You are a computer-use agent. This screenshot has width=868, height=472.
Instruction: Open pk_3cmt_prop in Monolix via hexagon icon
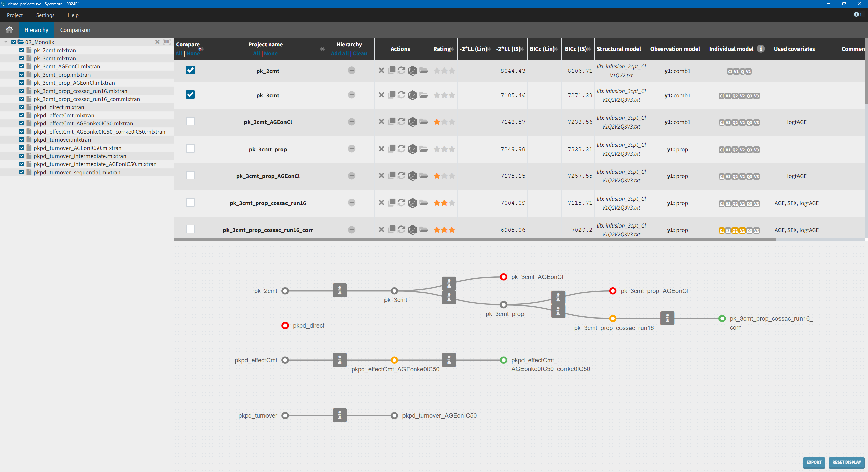coord(413,149)
